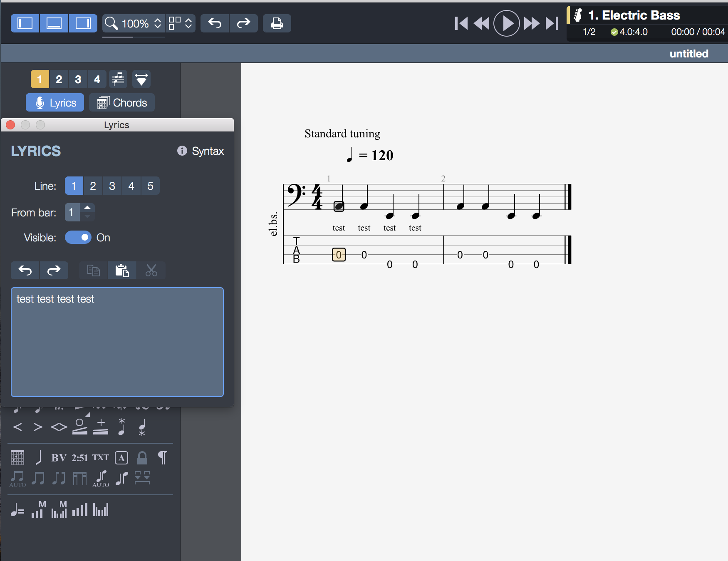This screenshot has height=561, width=728.
Task: Open the Chords panel
Action: point(122,102)
